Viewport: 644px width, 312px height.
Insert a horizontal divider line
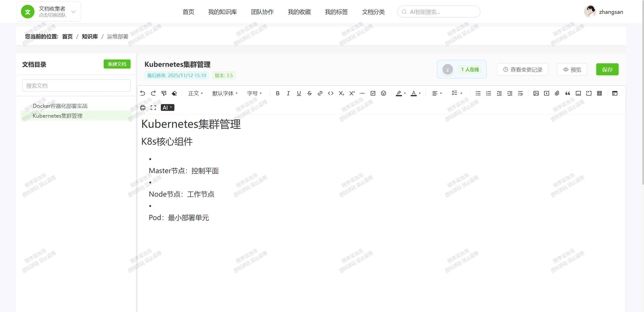point(362,93)
